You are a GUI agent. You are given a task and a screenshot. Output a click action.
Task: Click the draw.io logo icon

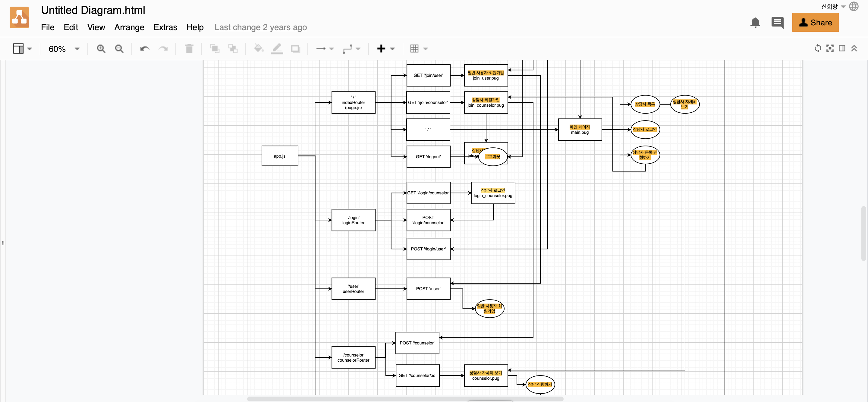19,17
